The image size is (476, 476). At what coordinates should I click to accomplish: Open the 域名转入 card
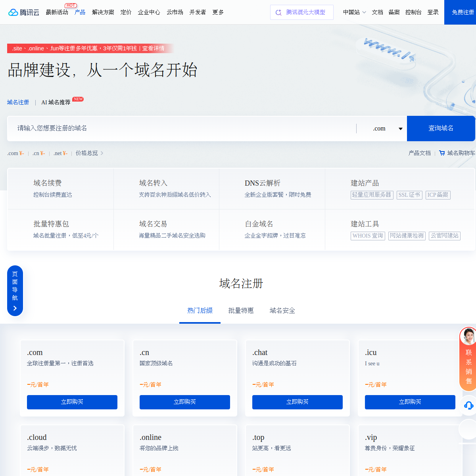point(167,189)
